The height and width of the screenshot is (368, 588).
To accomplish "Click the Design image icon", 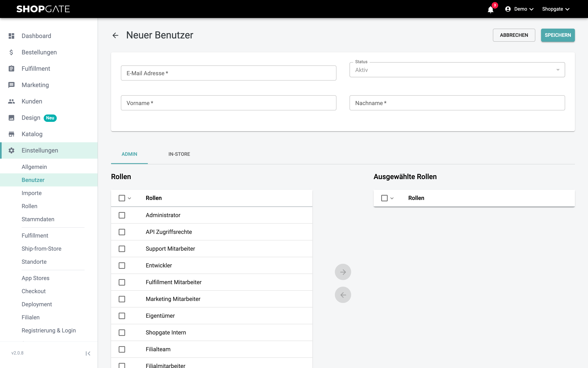I will click(11, 118).
